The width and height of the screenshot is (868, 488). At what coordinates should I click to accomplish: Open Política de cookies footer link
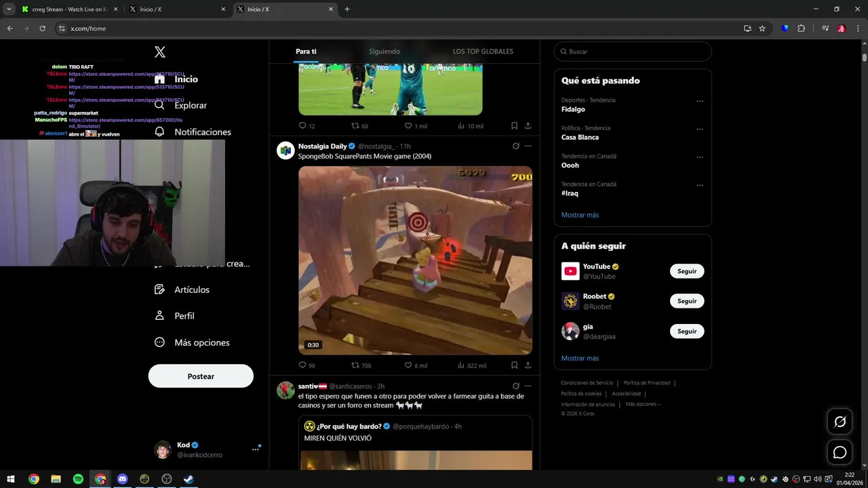pos(581,394)
